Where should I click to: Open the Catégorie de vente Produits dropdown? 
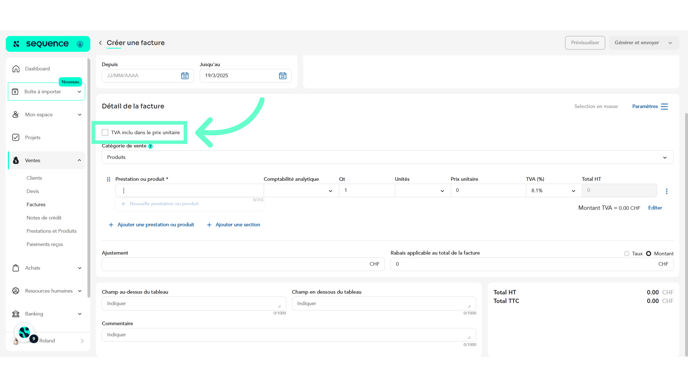coord(387,158)
